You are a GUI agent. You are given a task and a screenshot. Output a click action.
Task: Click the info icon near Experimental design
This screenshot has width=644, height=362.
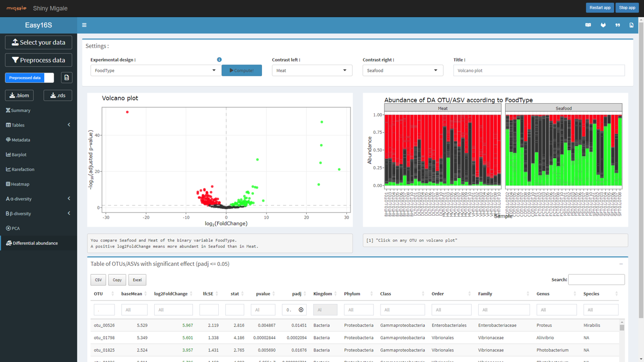point(219,59)
